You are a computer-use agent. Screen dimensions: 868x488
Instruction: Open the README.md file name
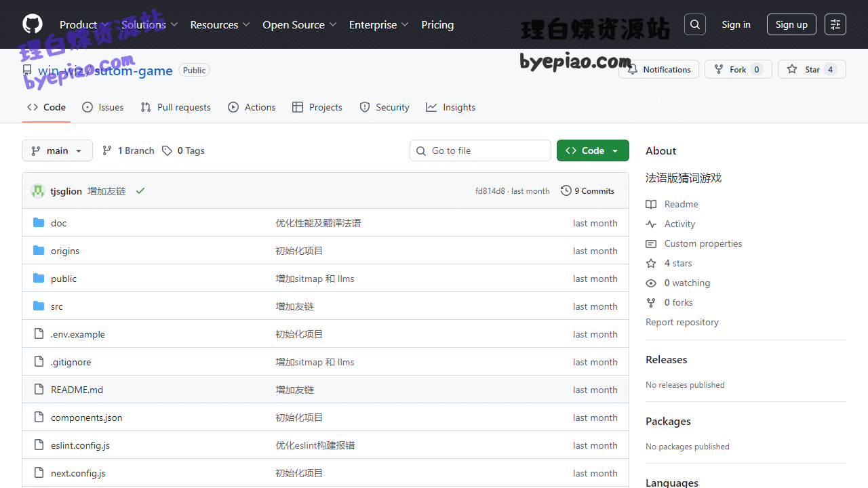pos(77,390)
